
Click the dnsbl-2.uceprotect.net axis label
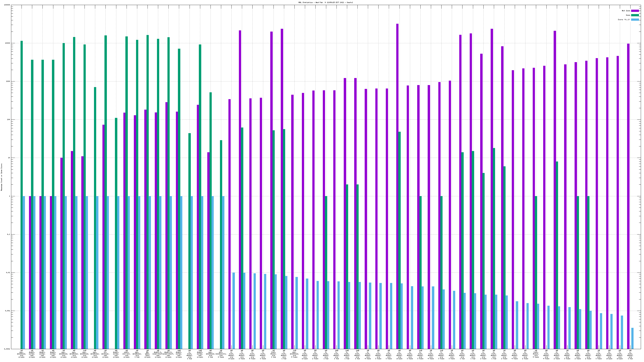pos(168,354)
